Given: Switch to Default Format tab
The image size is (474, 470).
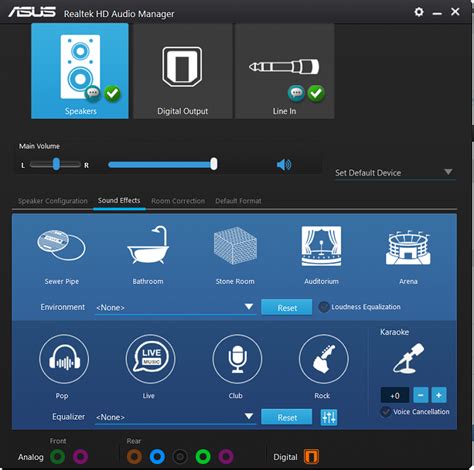Looking at the screenshot, I should click(238, 201).
